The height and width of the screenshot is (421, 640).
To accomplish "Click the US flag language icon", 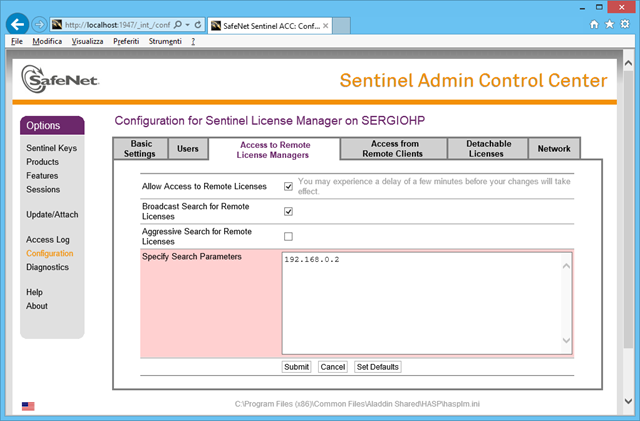I will 28,406.
